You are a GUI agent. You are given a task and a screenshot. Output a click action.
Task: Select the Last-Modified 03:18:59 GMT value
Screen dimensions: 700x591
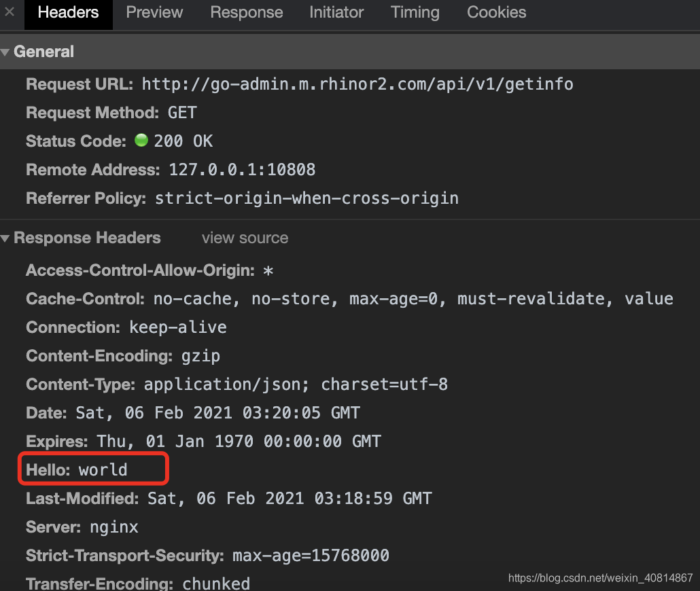pos(290,499)
